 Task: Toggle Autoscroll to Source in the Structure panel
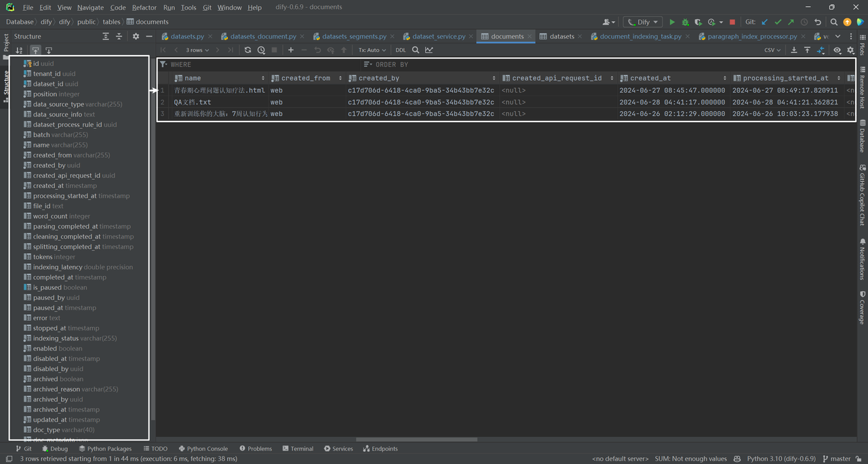click(x=35, y=50)
